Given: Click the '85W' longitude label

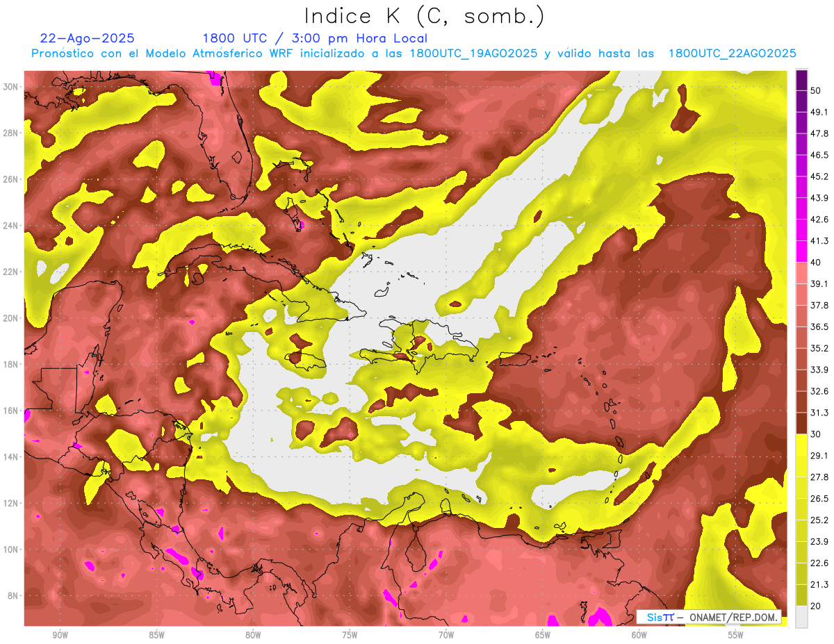Looking at the screenshot, I should [156, 635].
